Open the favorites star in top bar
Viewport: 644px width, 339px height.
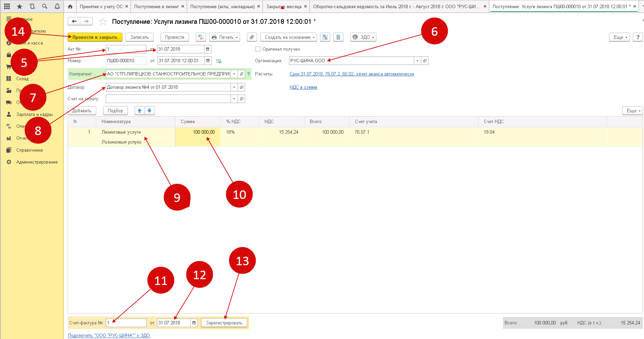tap(19, 6)
